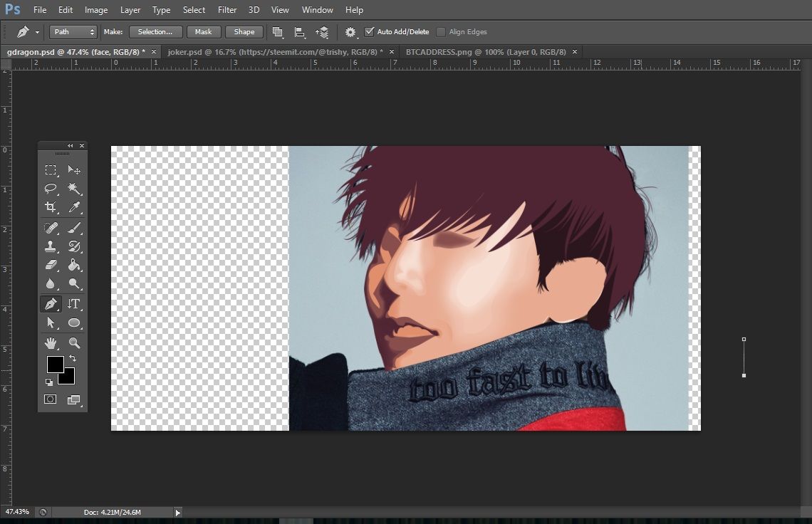
Task: Select the Rectangular Marquee tool
Action: click(x=51, y=170)
